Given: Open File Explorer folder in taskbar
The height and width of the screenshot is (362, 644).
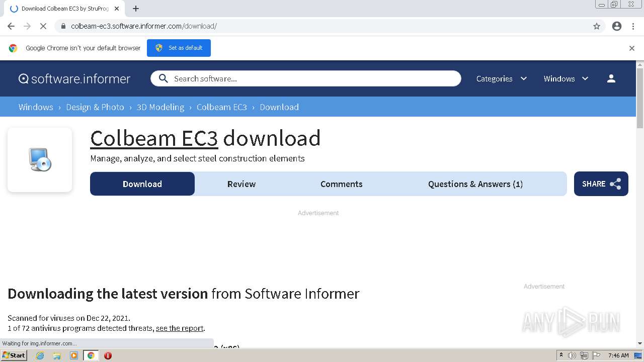Looking at the screenshot, I should pyautogui.click(x=57, y=355).
